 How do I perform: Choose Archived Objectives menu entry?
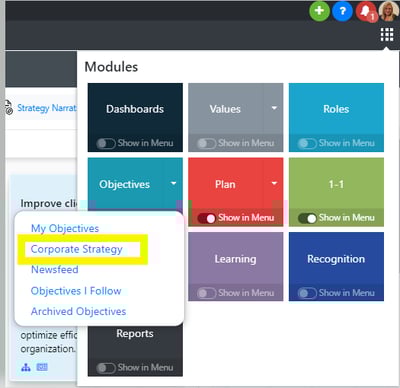(x=79, y=311)
